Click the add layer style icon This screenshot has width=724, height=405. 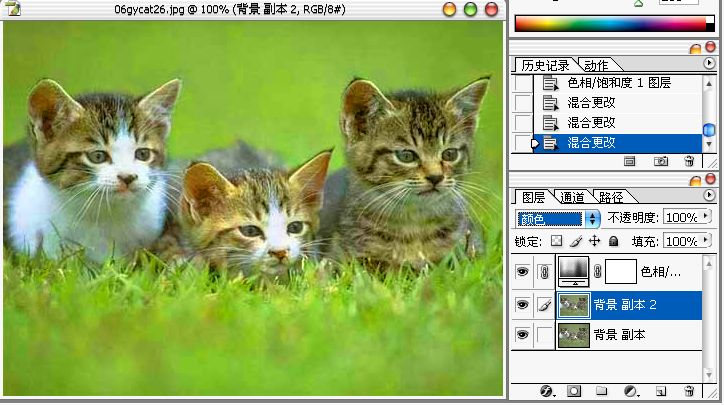547,390
